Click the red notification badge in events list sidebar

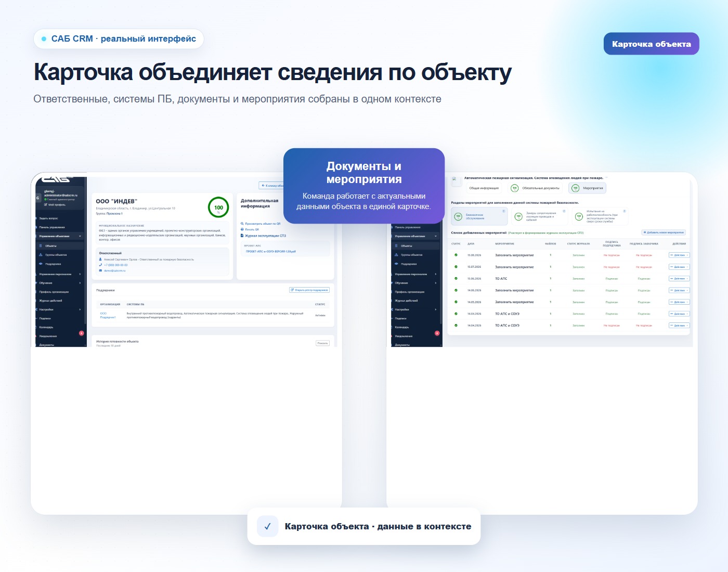[437, 333]
